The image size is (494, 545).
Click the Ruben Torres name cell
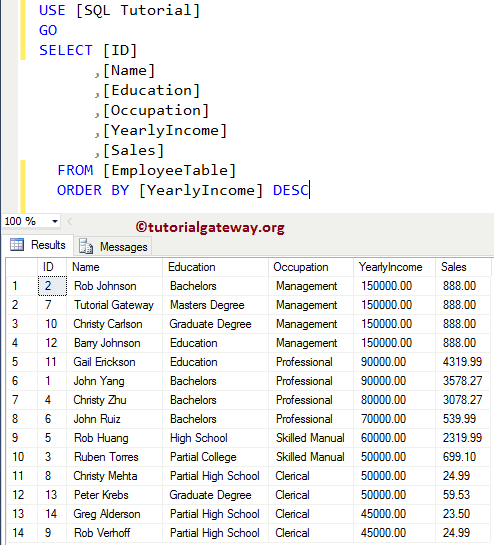coord(114,457)
